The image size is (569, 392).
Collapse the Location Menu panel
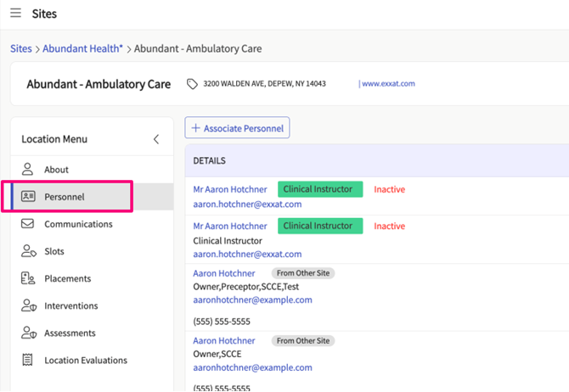[155, 139]
